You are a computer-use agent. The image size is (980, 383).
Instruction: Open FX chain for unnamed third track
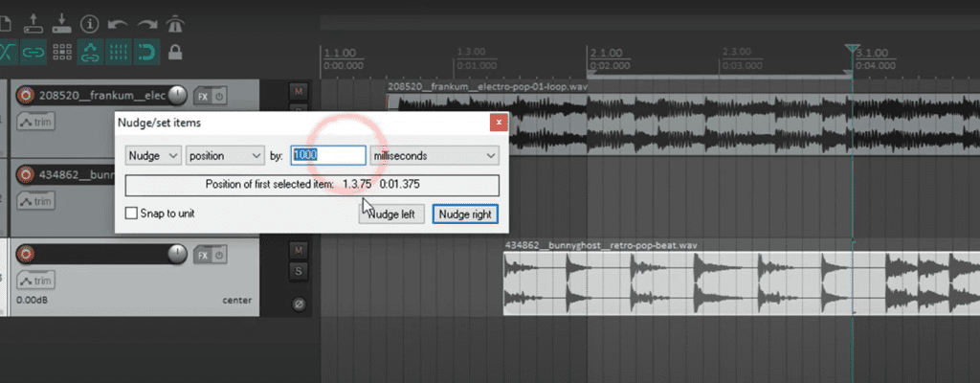[x=203, y=256]
